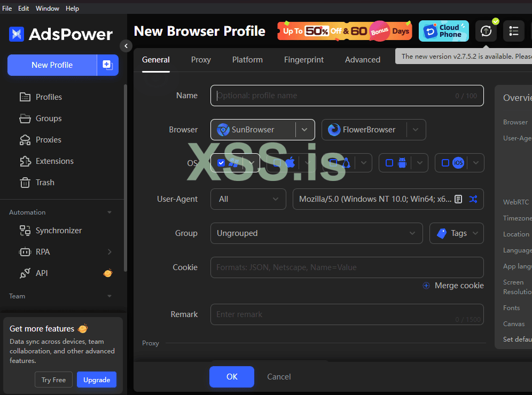Open the Tags dropdown
The image size is (532, 395).
(x=456, y=233)
